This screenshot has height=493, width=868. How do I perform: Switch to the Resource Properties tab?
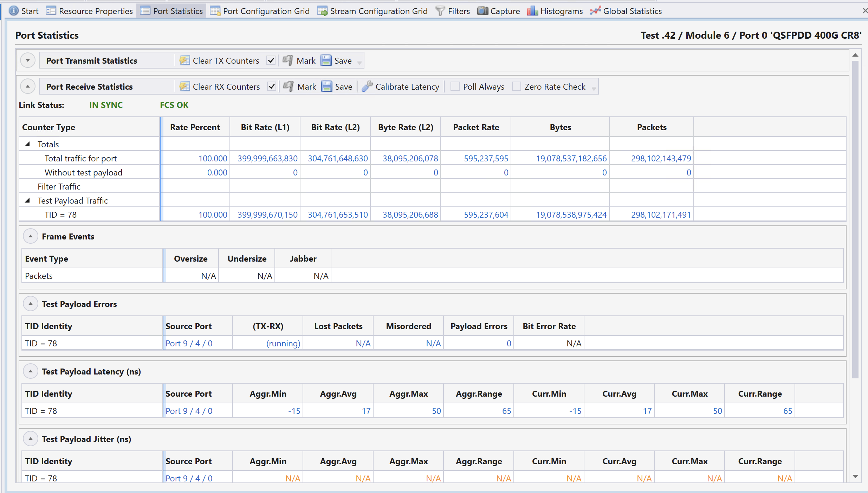[90, 11]
